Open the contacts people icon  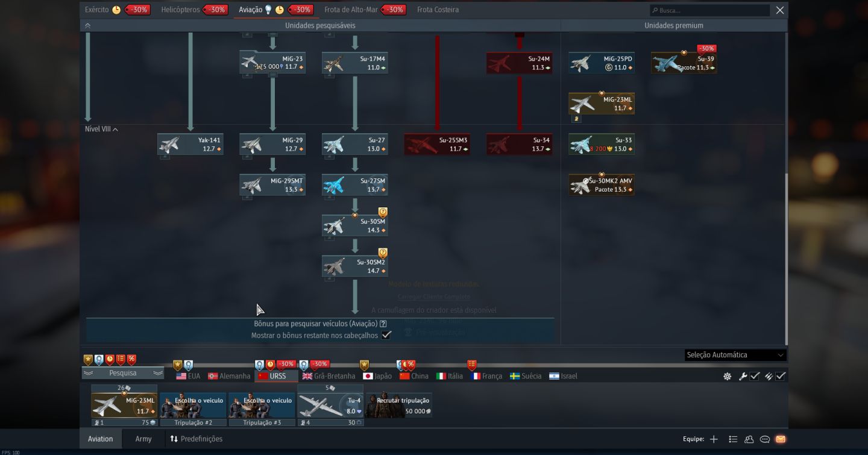click(749, 439)
